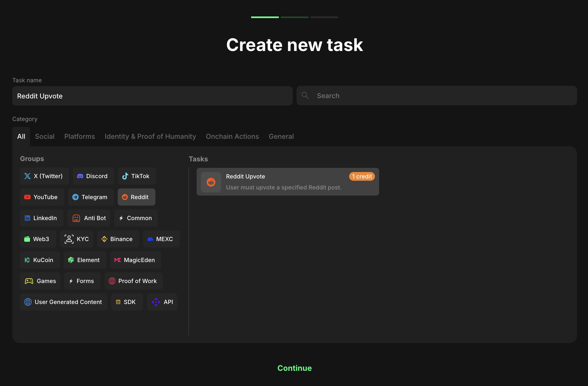
Task: Choose the Anti Bot group icon
Action: tap(76, 218)
